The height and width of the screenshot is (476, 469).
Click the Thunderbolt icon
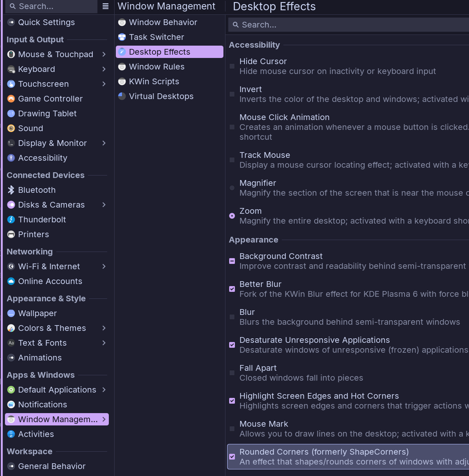coord(11,220)
